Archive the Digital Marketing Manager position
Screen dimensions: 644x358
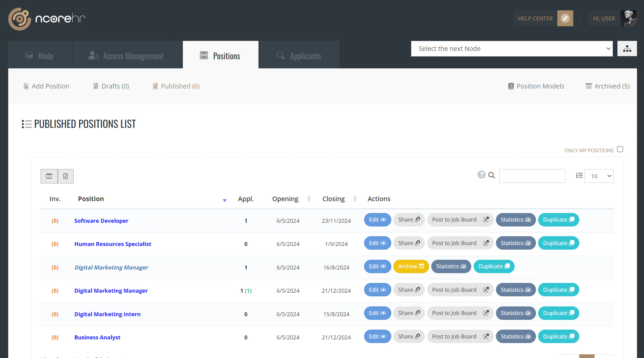411,266
